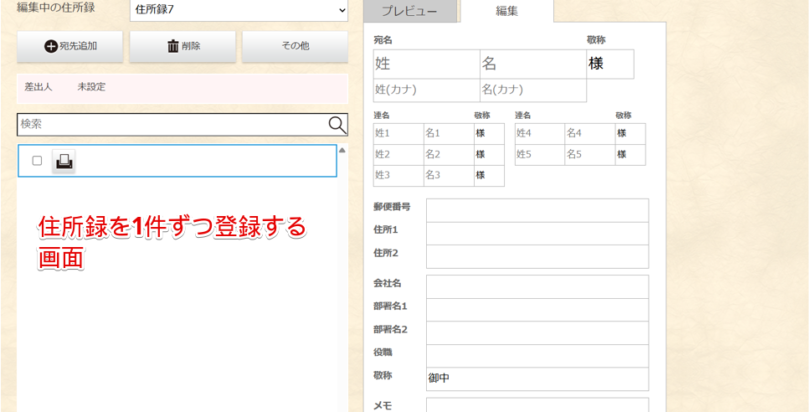
Task: Click the 名(カナ) input field
Action: pos(533,91)
